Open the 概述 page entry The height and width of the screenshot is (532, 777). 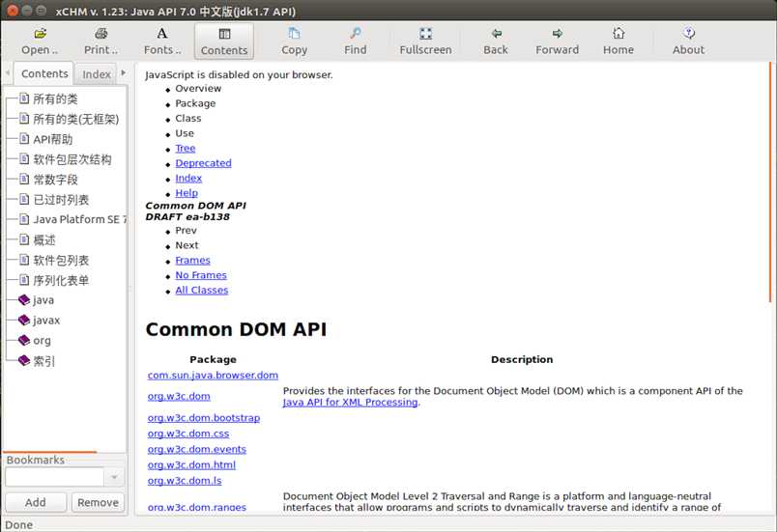[x=44, y=240]
